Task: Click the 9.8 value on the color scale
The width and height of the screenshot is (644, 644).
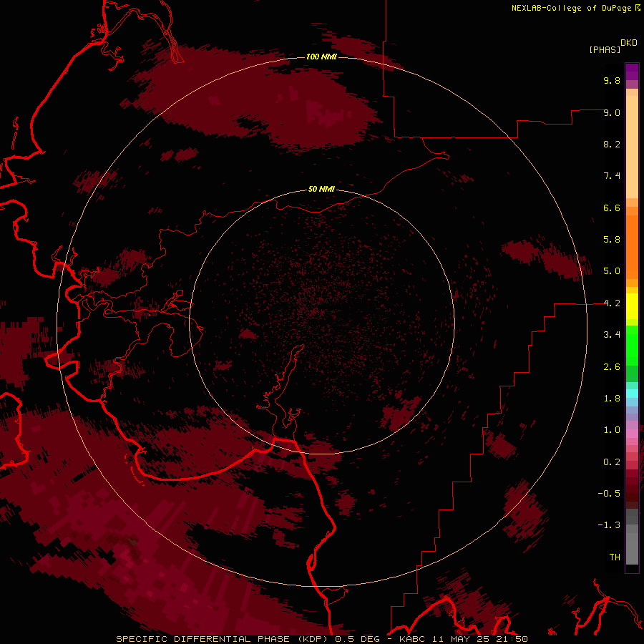Action: point(612,81)
